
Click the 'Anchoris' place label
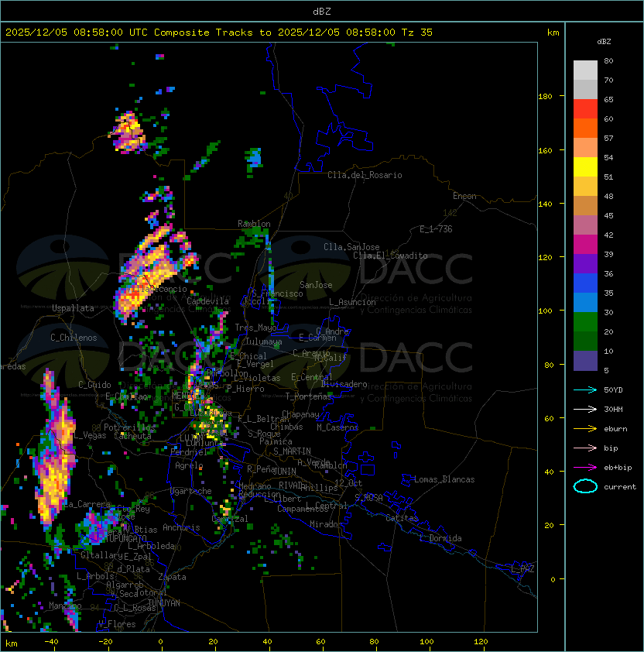(x=181, y=527)
